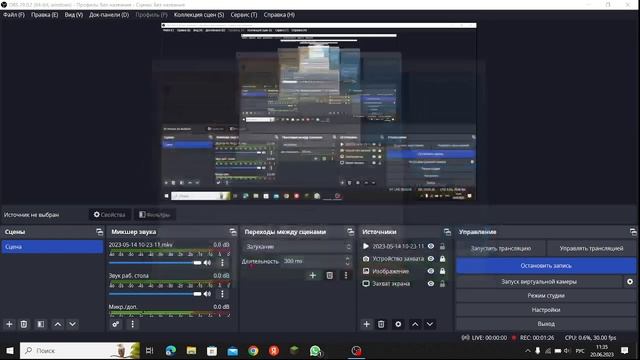Delete selected source via trash icon in Источники
This screenshot has width=640, height=360.
click(x=381, y=324)
